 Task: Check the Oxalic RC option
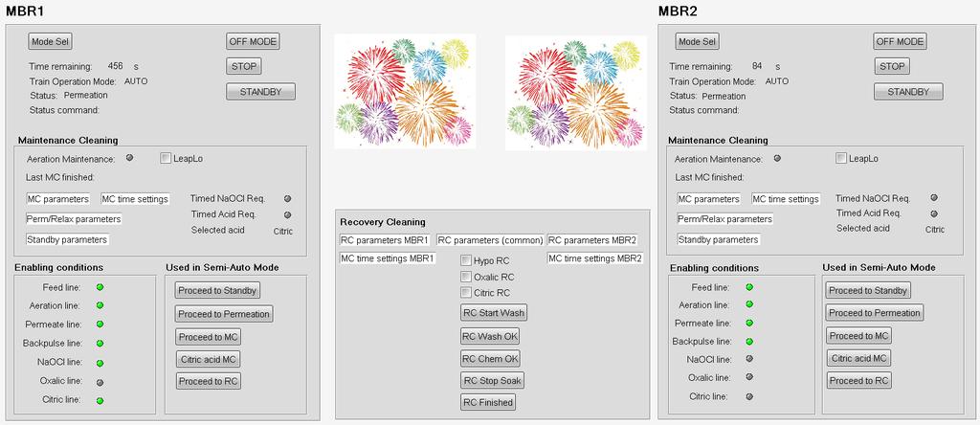tap(466, 277)
